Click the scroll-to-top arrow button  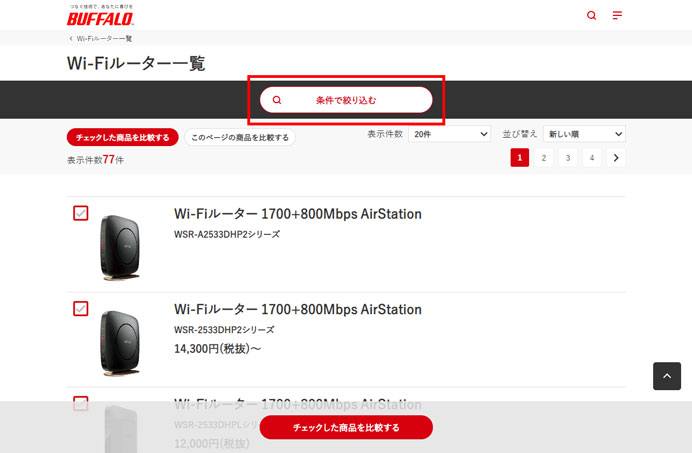tap(667, 375)
